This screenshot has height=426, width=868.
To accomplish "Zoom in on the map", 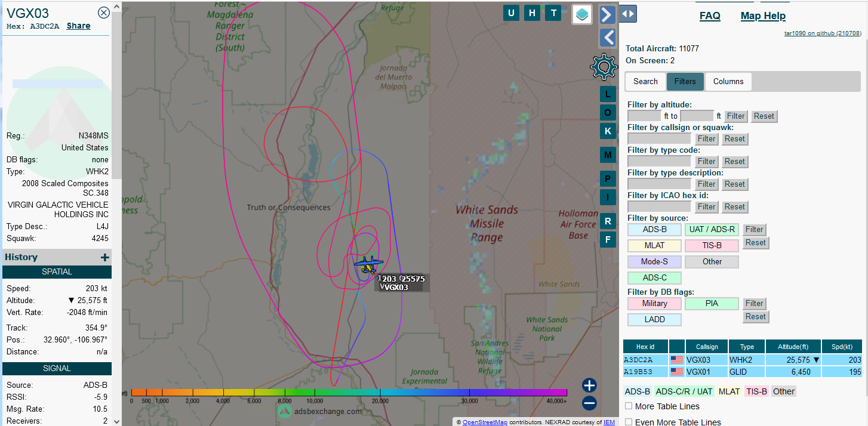I will click(x=589, y=385).
